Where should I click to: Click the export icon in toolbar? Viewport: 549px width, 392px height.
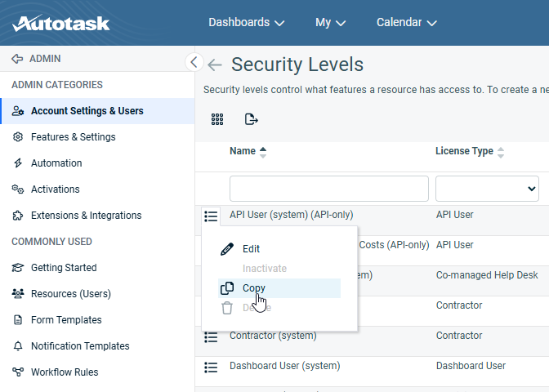[251, 119]
